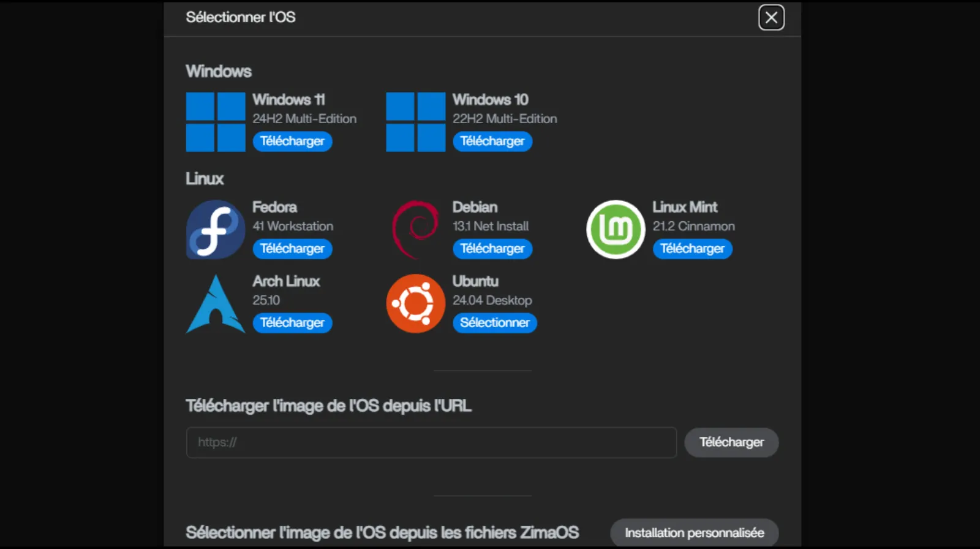Click the Windows 10 logo icon
The image size is (980, 549).
(415, 122)
